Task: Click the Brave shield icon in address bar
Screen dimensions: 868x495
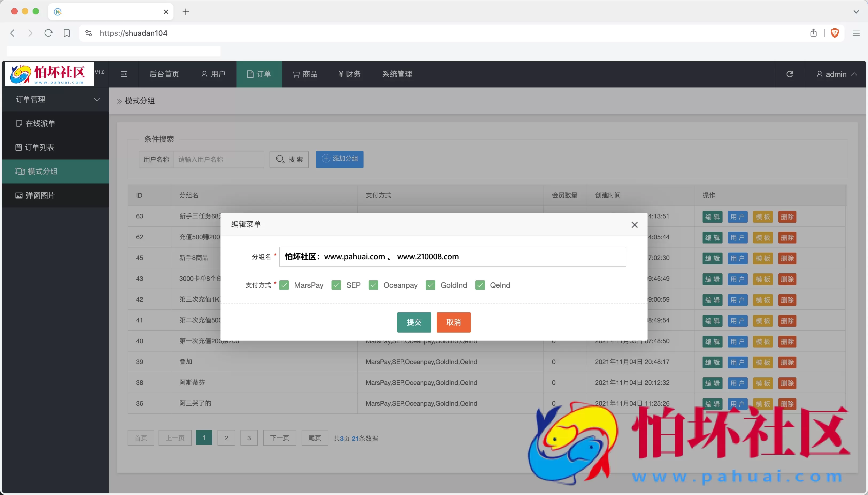Action: pyautogui.click(x=835, y=33)
